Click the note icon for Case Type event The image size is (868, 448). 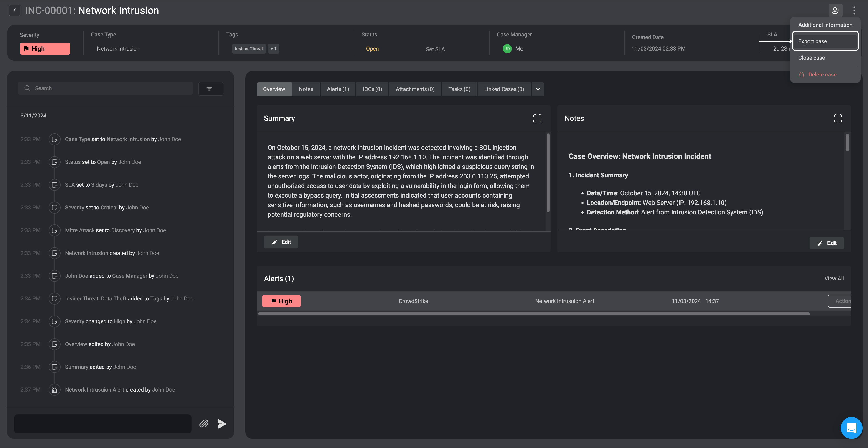click(55, 139)
